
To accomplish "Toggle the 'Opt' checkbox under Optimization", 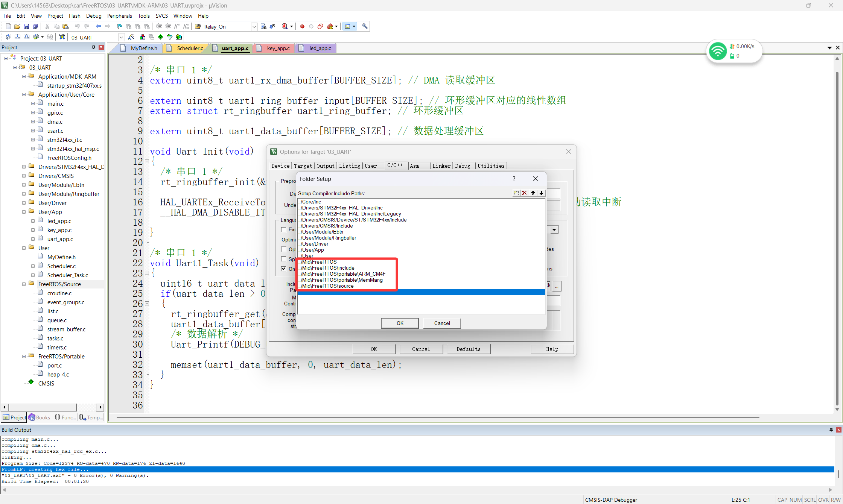I will pos(284,249).
